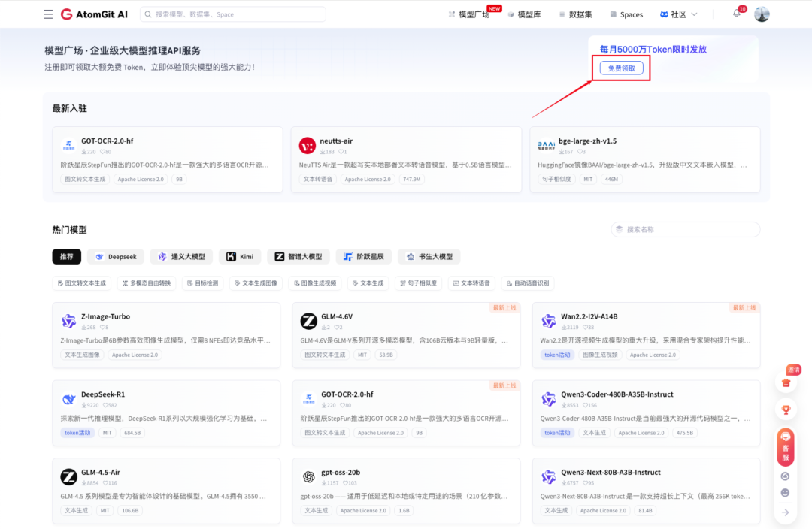Select the Kimi vendor tab
812x529 pixels.
click(241, 257)
